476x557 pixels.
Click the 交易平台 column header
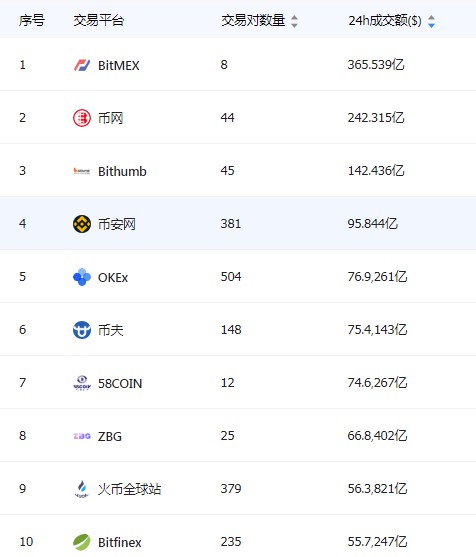[x=99, y=20]
